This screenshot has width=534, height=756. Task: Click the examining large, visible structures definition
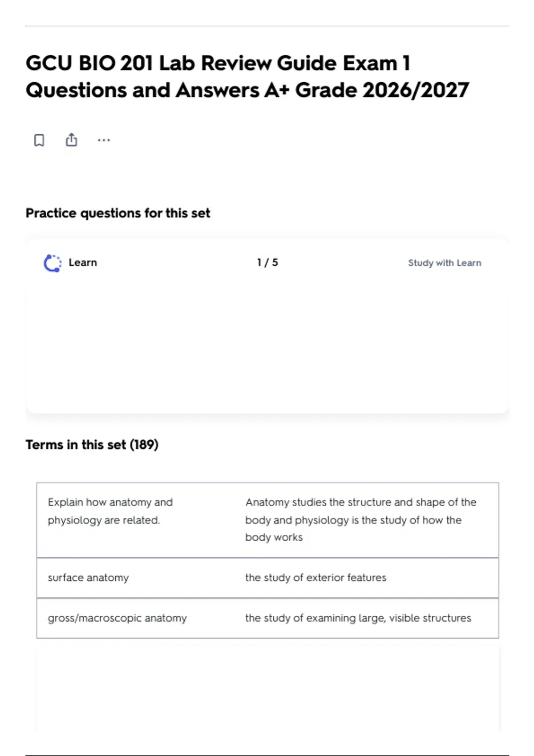358,618
